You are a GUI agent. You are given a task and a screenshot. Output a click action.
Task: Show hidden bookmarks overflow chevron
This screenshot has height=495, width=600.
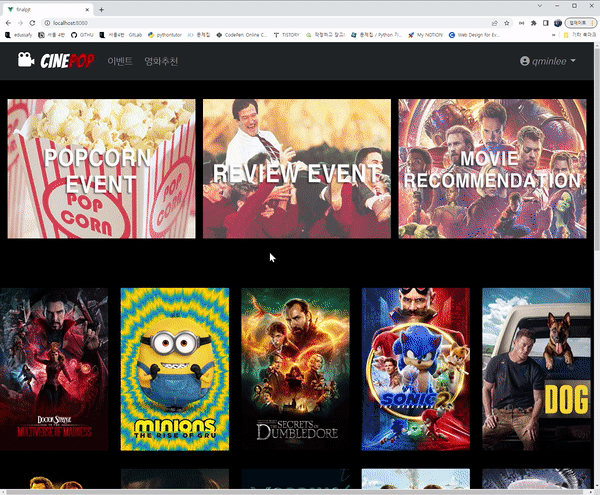click(x=553, y=35)
